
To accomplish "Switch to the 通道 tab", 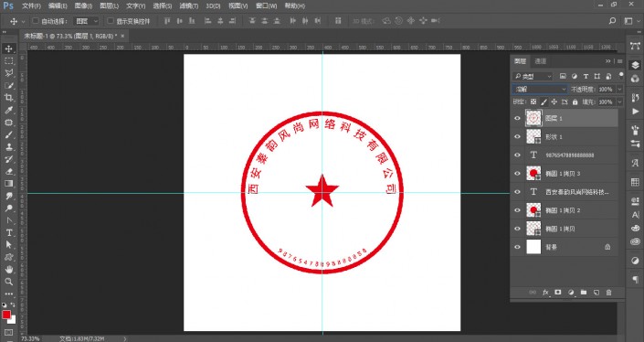I will [541, 61].
